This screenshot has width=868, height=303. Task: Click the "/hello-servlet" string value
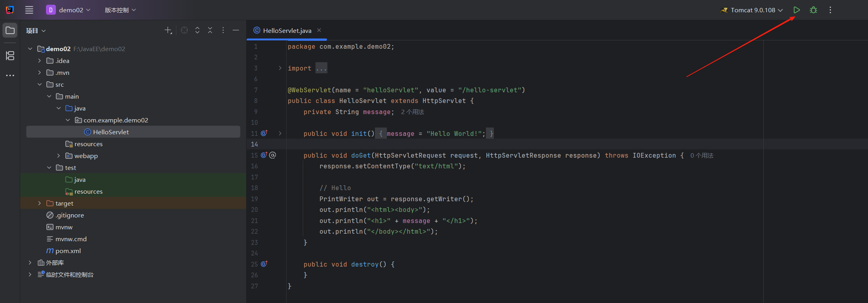pos(490,90)
